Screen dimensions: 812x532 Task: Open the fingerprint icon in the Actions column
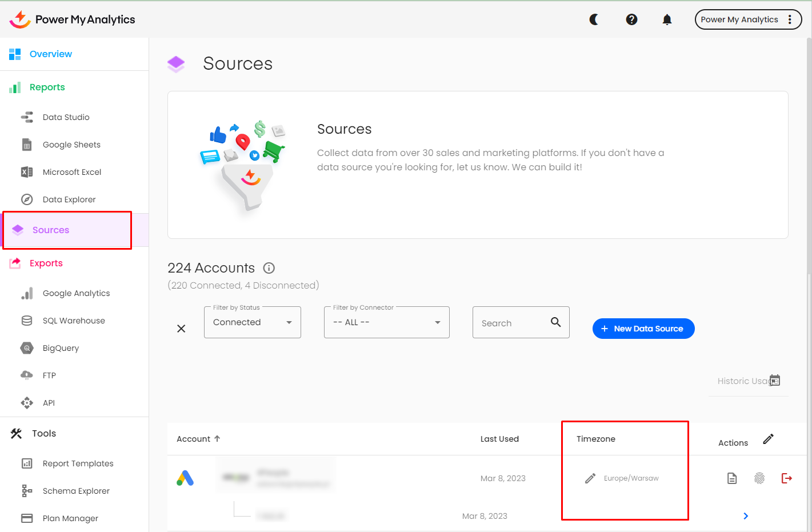[759, 478]
